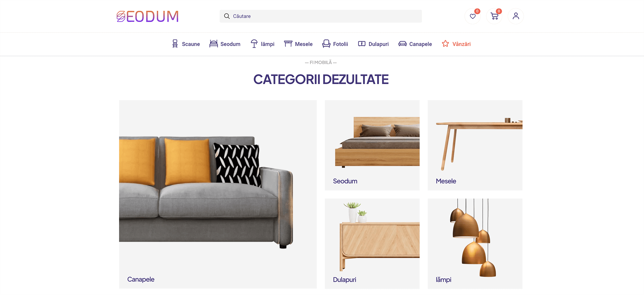Open the Canapele category card

(218, 194)
